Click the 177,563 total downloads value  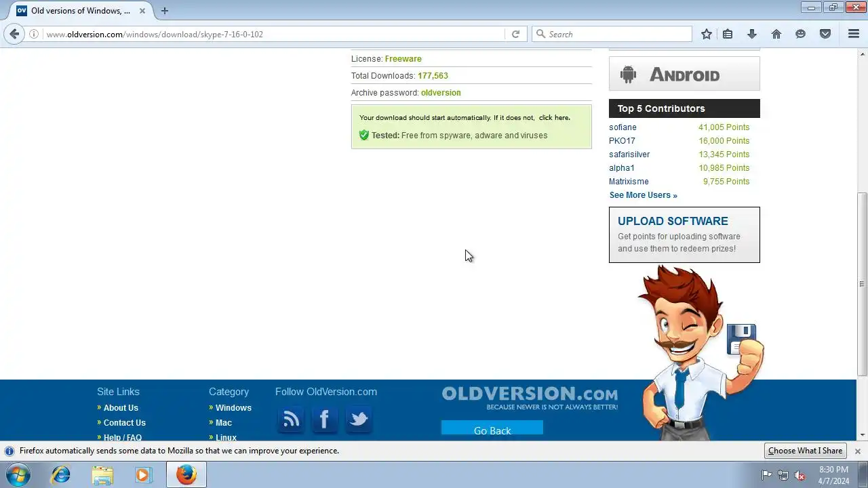433,76
